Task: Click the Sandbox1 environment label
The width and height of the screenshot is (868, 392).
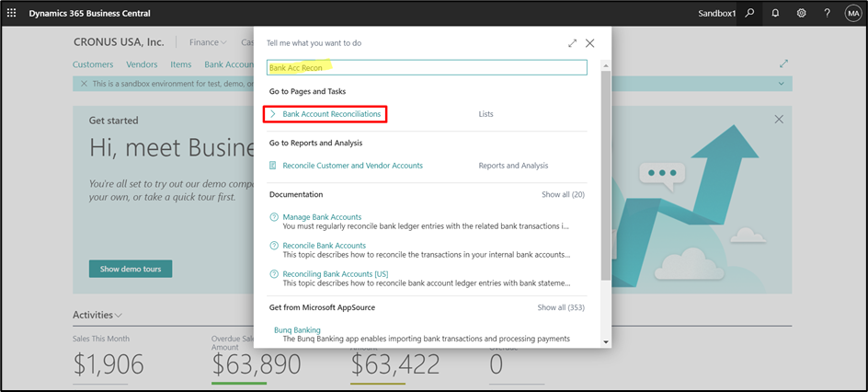Action: tap(717, 13)
